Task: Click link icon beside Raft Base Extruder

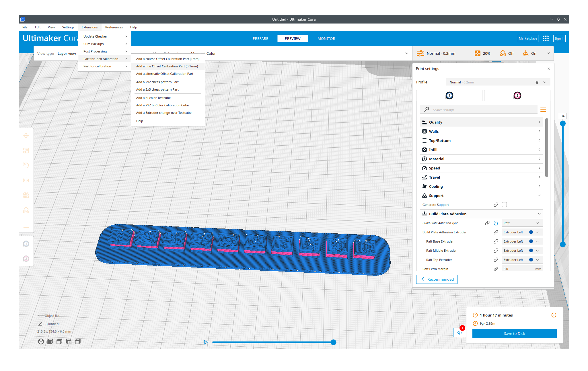Action: [x=496, y=241]
